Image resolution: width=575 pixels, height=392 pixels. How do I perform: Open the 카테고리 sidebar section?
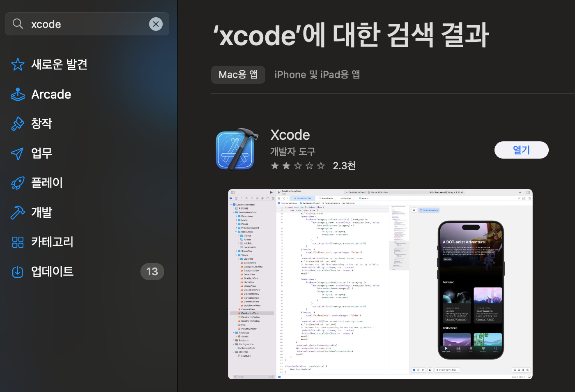(x=87, y=242)
